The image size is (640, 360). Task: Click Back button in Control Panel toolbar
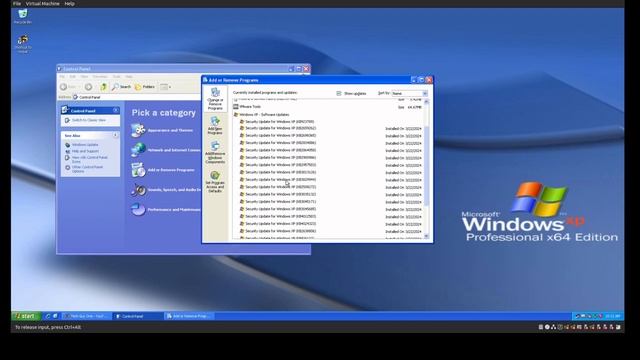68,87
